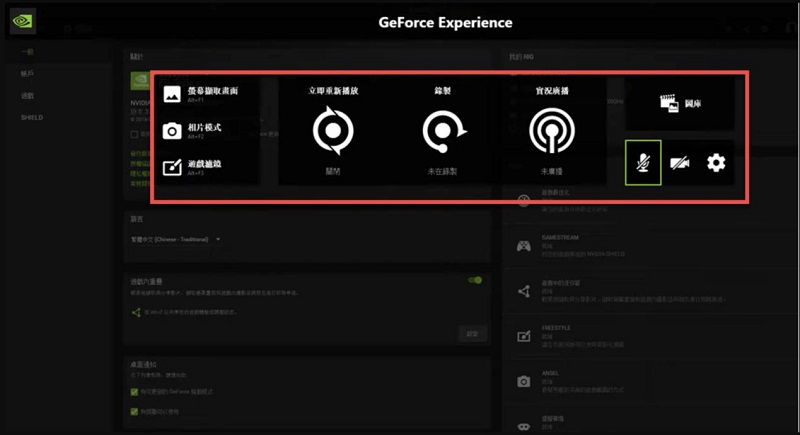
Task: Toggle first desktop notification checkbox about GeForce driver
Action: (x=134, y=392)
